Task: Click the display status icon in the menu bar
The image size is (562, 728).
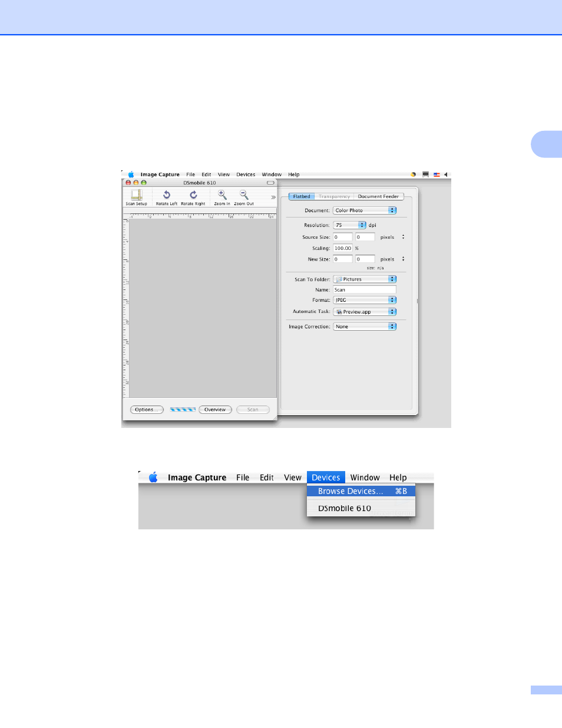Action: tap(425, 174)
